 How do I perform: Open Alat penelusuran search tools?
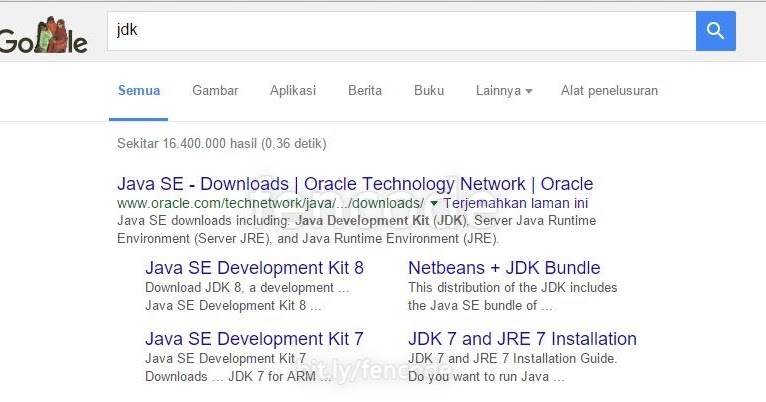click(609, 90)
